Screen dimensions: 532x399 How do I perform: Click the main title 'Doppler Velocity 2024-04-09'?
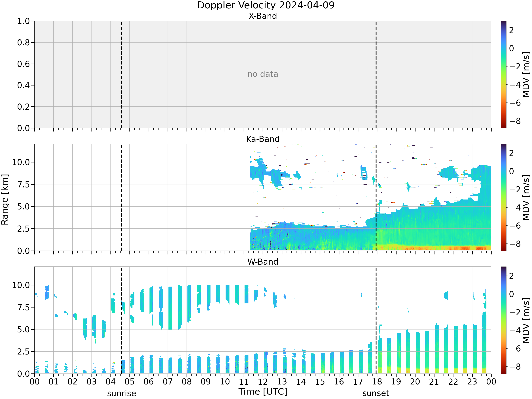coord(266,5)
